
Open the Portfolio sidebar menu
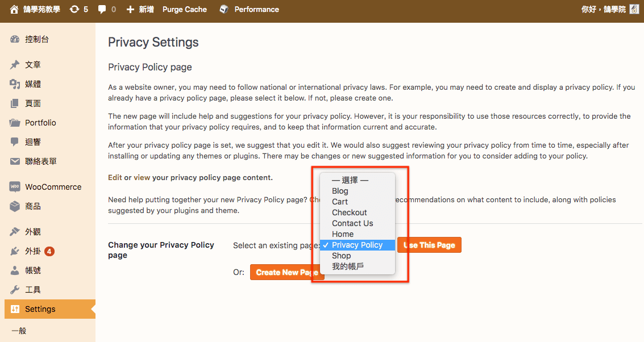[x=40, y=123]
